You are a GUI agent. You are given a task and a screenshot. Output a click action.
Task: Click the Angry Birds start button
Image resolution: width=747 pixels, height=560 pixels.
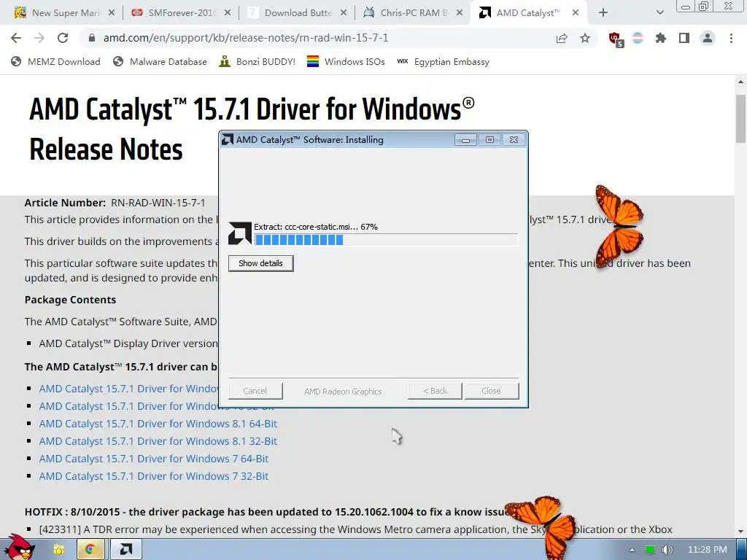click(x=20, y=547)
